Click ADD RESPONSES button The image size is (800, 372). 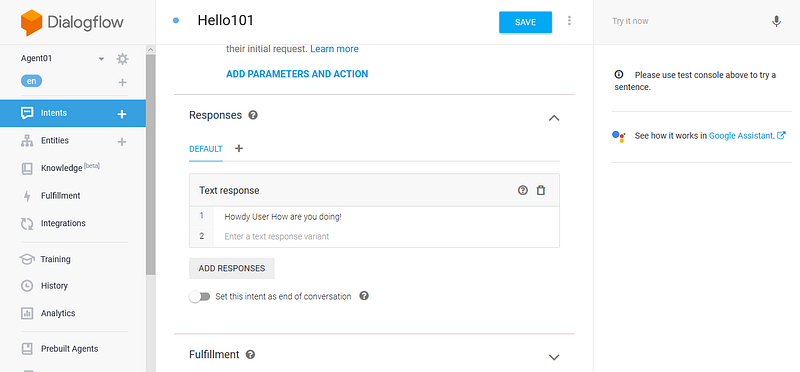[x=232, y=268]
